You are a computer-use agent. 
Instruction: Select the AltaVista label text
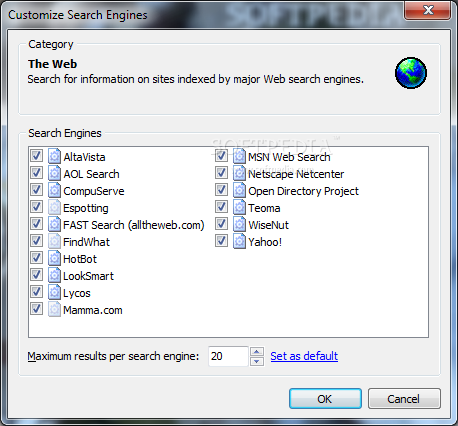84,157
